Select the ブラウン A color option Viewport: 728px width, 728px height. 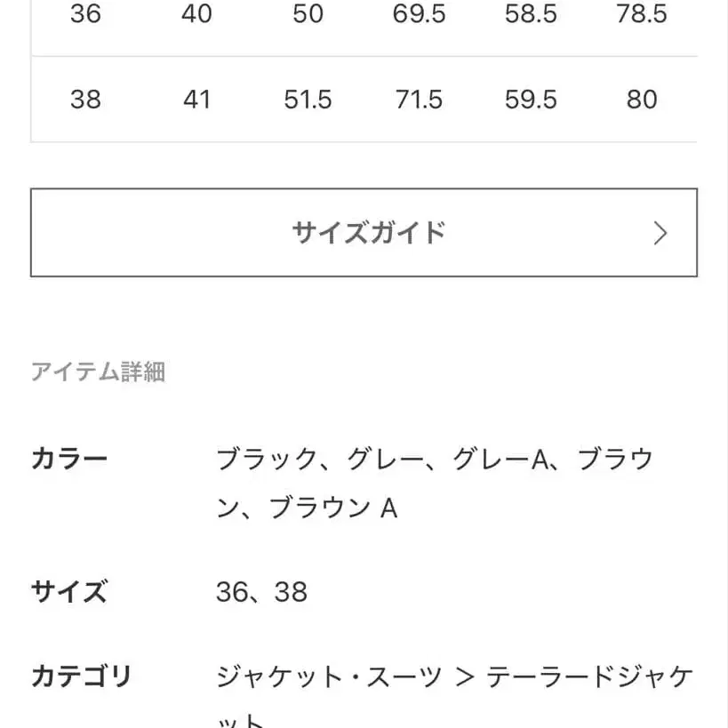click(334, 508)
